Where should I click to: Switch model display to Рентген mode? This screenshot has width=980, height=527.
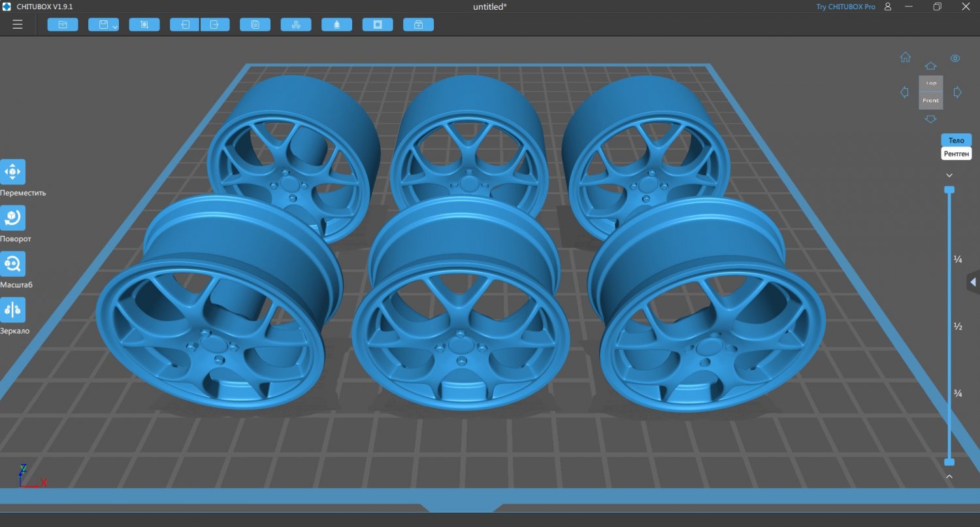coord(956,153)
